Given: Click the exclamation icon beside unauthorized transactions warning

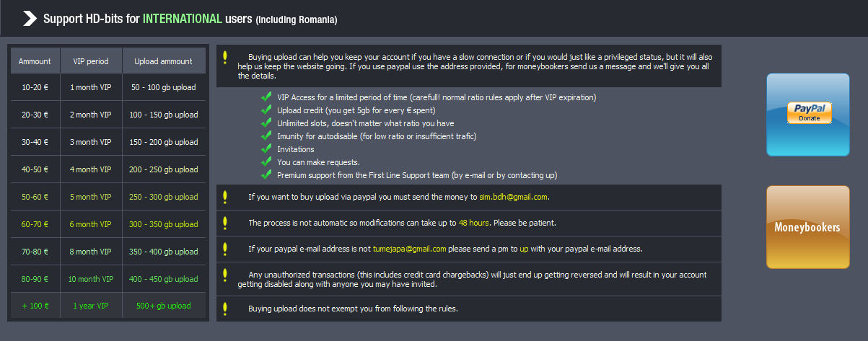Looking at the screenshot, I should 225,275.
